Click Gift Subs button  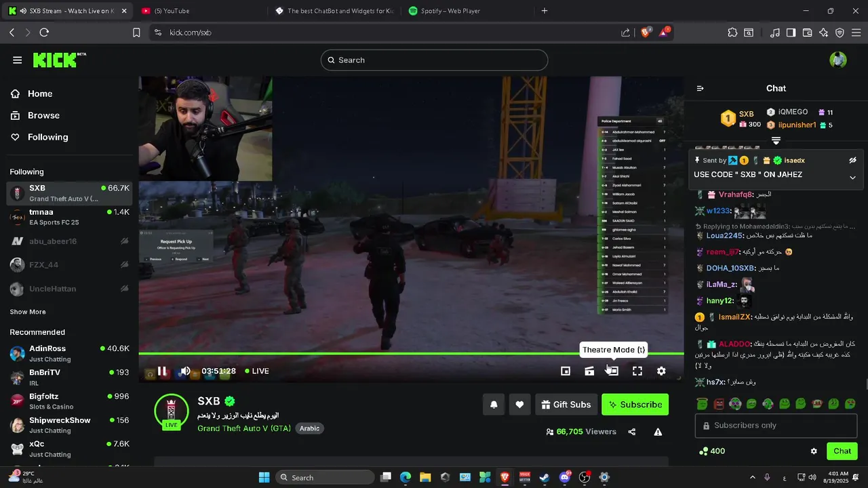coord(566,405)
